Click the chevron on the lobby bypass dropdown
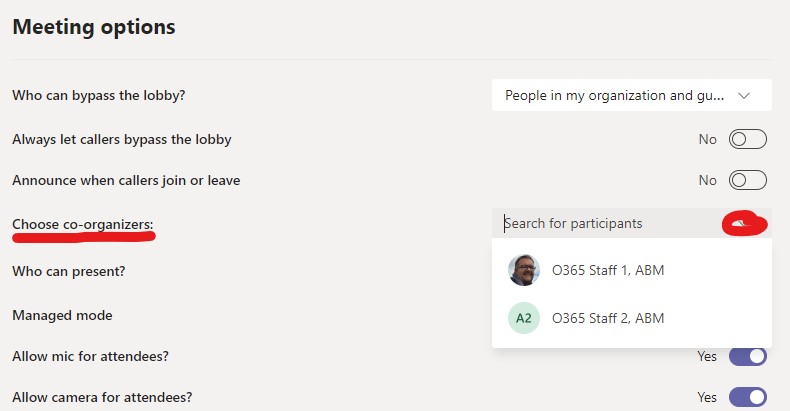Image resolution: width=790 pixels, height=411 pixels. [744, 96]
